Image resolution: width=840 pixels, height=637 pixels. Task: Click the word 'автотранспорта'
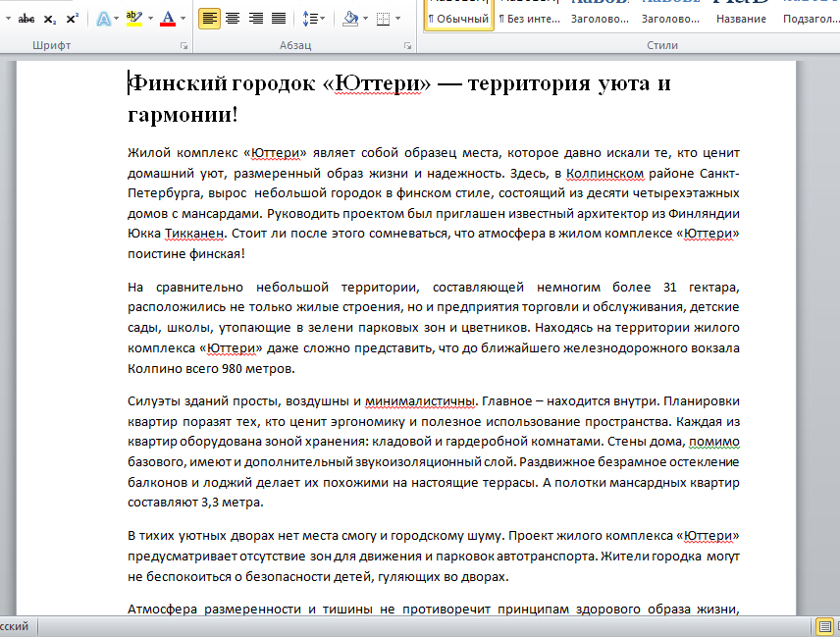click(547, 557)
